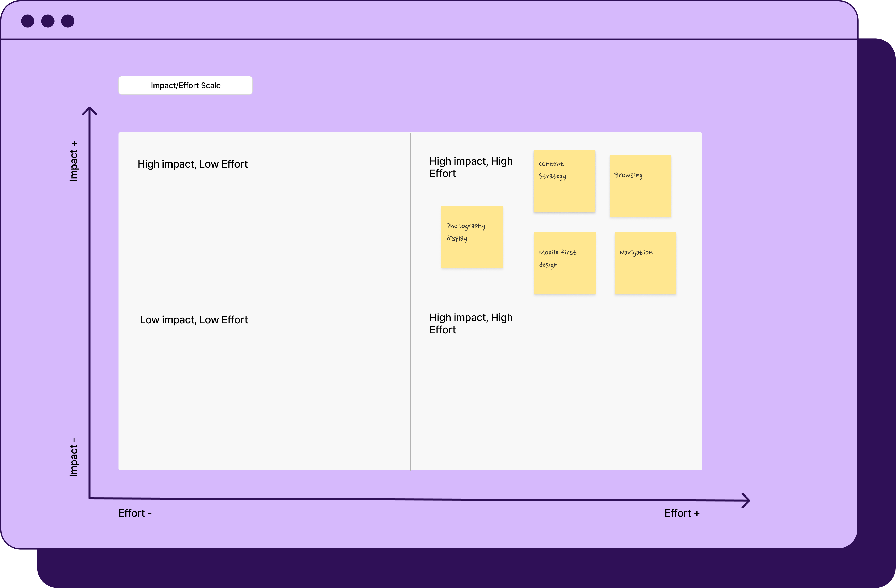Click the first window dot icon
The height and width of the screenshot is (588, 896).
tap(28, 21)
